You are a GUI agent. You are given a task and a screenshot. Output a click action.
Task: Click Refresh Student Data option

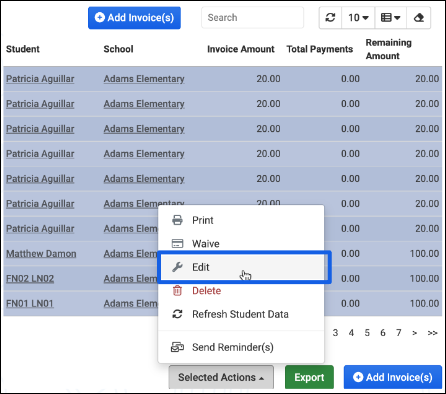(x=241, y=314)
